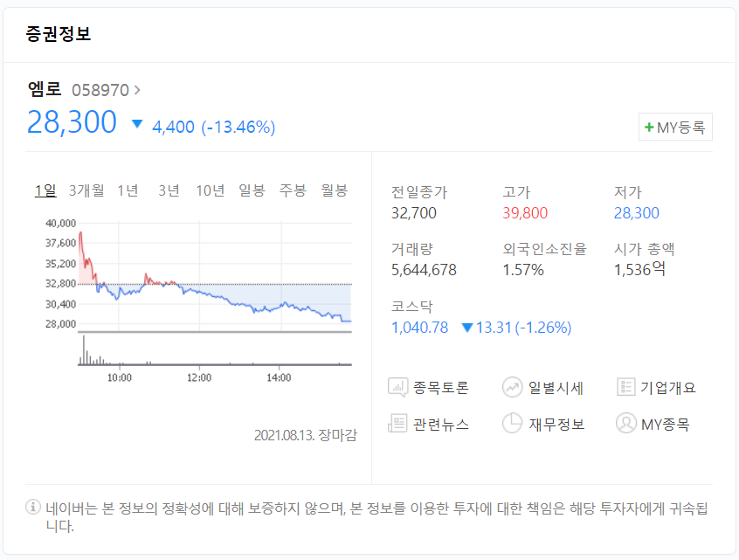Select the 1일 chart tab
This screenshot has width=739, height=560.
tap(45, 190)
